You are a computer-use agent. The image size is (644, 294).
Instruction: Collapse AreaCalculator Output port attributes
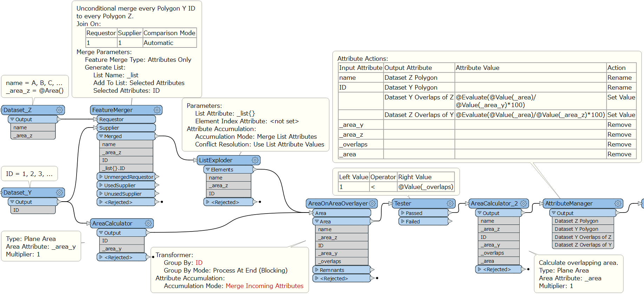(101, 233)
